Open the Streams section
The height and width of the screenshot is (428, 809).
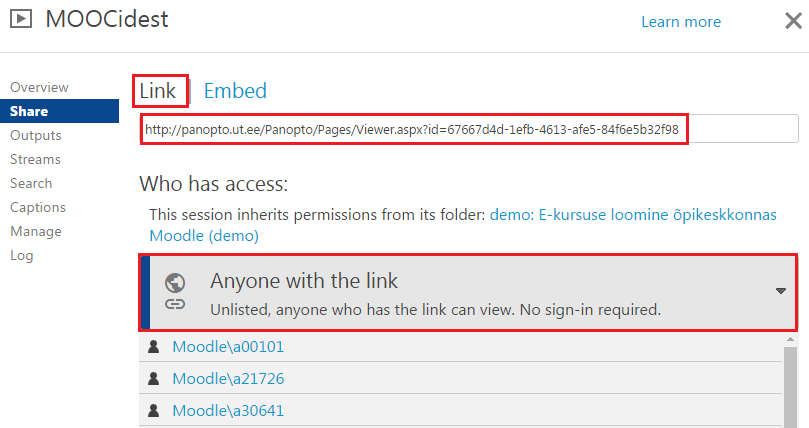[35, 159]
